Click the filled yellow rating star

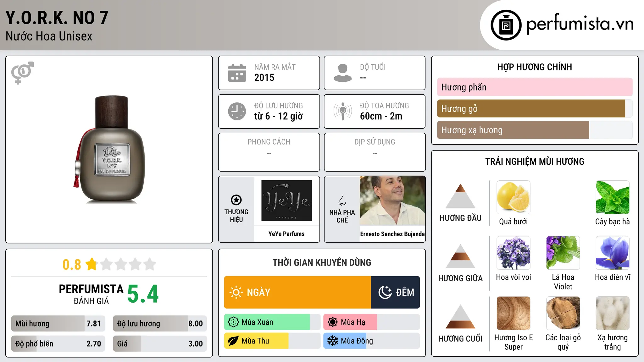92,264
